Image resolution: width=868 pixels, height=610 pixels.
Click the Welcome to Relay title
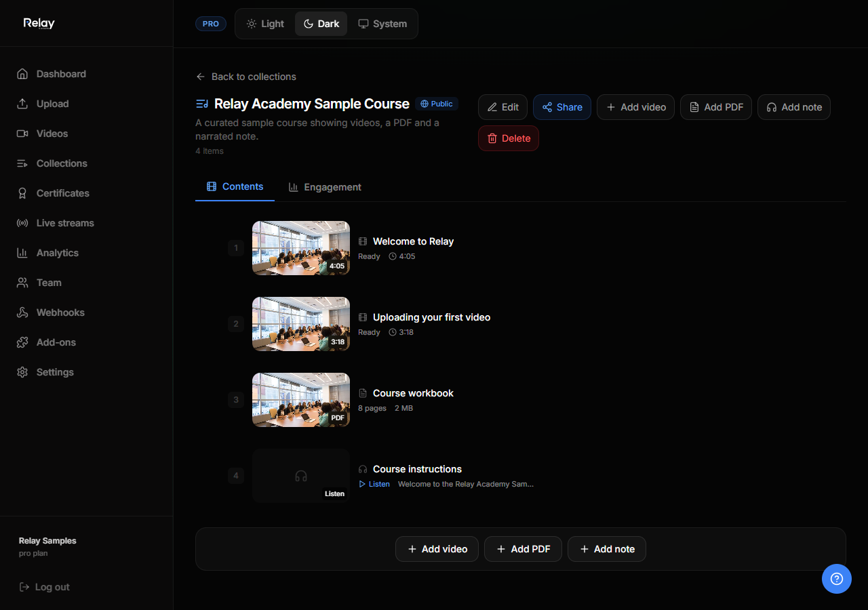tap(413, 241)
